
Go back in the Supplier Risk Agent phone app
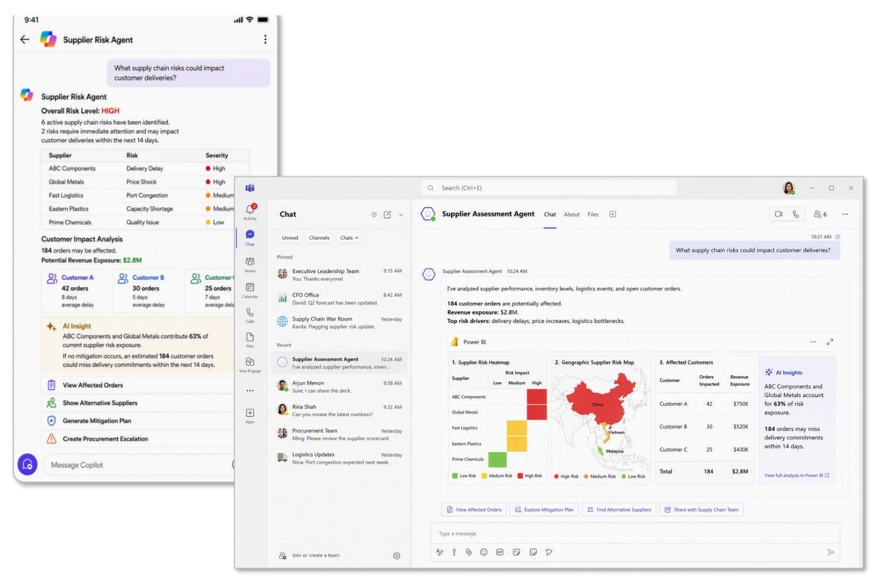click(25, 39)
